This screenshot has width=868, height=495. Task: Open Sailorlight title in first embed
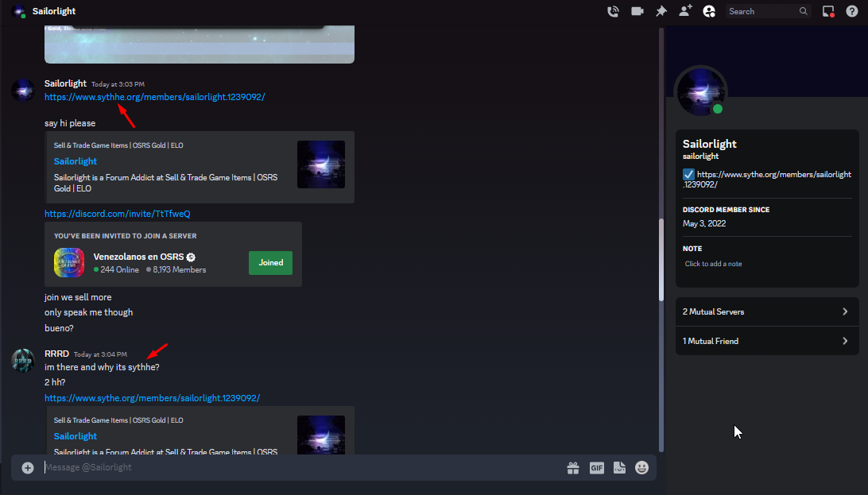[x=76, y=161]
